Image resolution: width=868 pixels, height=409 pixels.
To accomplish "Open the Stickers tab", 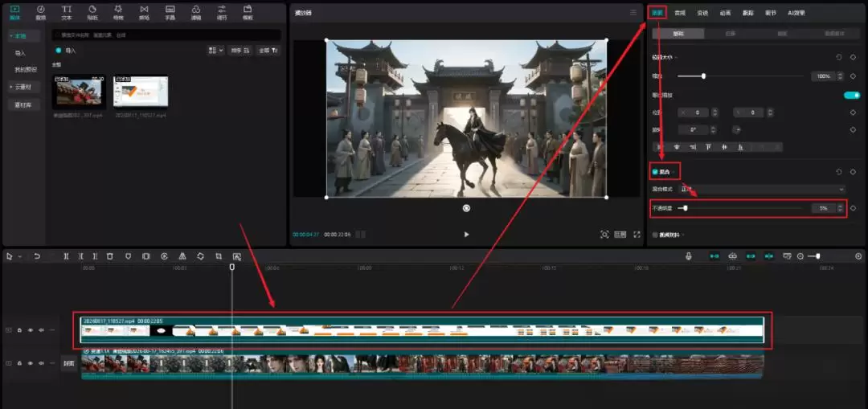I will [92, 13].
